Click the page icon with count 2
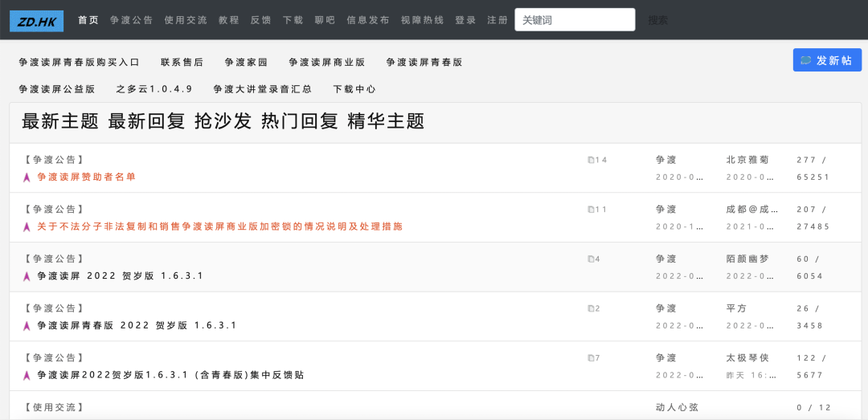This screenshot has width=868, height=420. (x=591, y=308)
